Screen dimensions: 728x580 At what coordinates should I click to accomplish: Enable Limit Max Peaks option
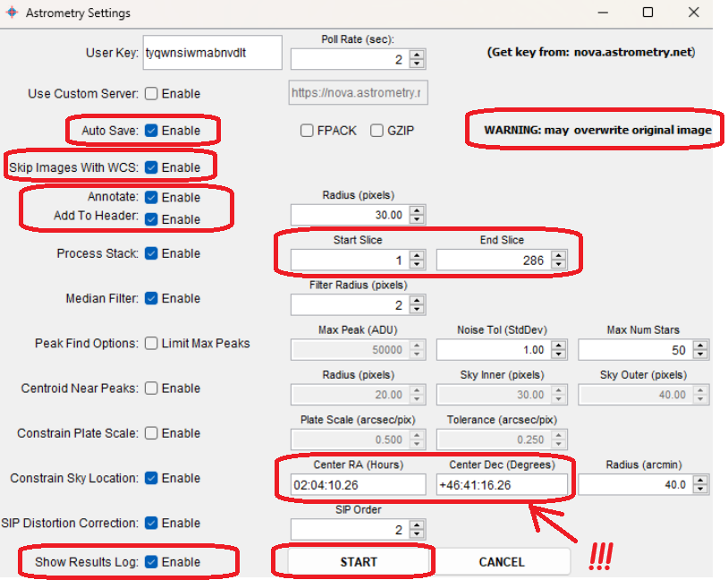[x=152, y=344]
